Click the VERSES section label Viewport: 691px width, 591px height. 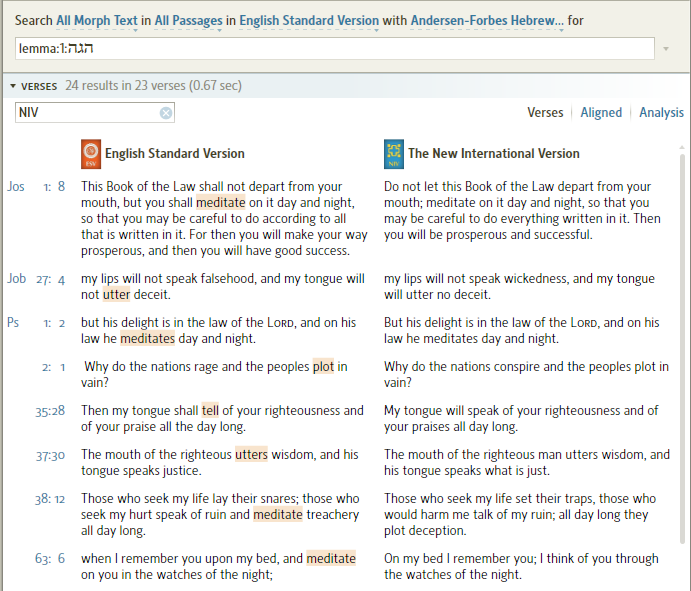point(39,86)
